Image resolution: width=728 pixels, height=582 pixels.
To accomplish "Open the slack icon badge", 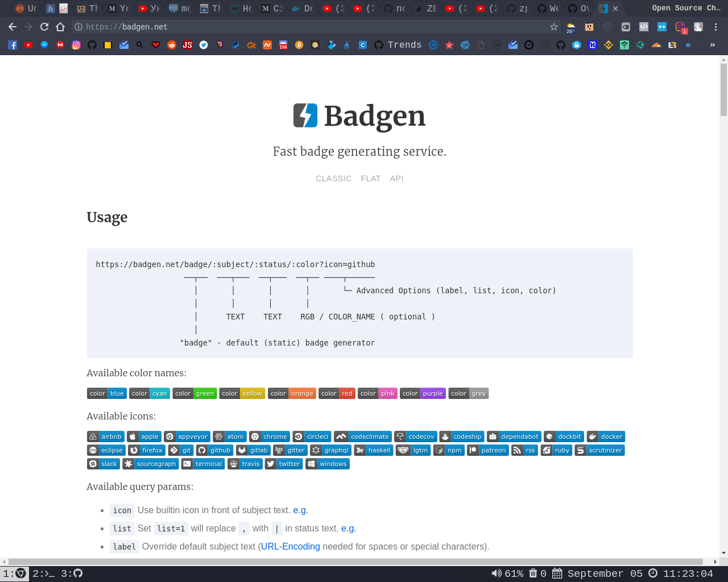I will pos(104,464).
